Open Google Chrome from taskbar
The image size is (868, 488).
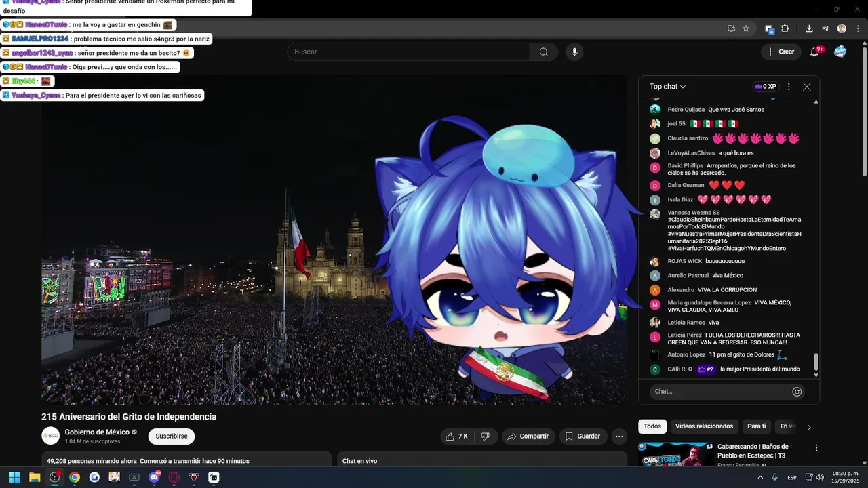pos(75,477)
